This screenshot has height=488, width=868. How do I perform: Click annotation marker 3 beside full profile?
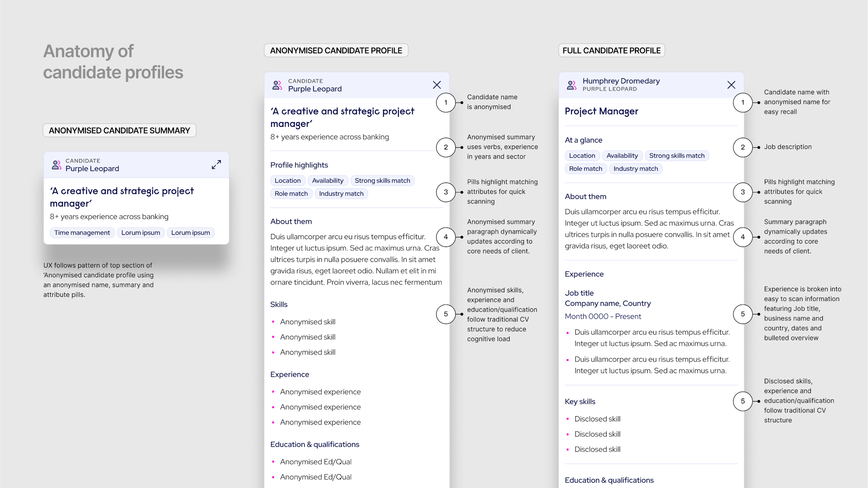click(x=743, y=192)
